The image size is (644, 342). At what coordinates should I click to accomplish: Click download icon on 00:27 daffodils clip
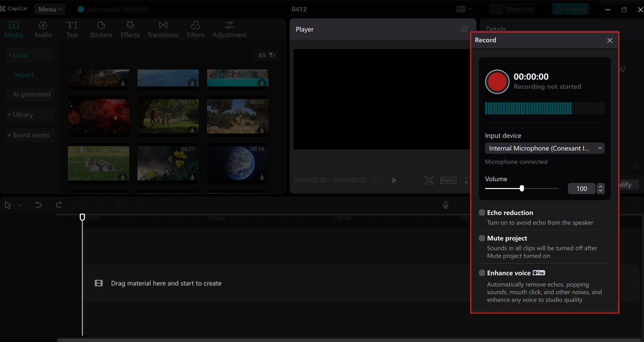pos(192,177)
